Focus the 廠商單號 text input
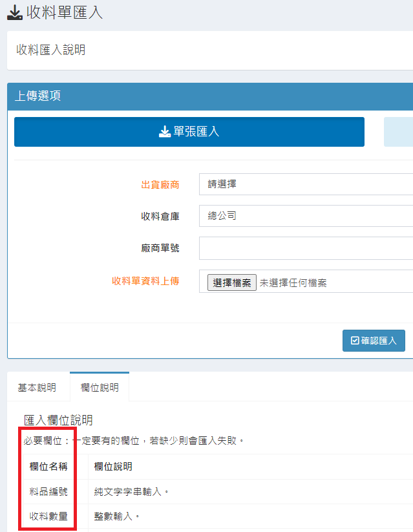Viewport: 413px width, 532px height. 305,248
